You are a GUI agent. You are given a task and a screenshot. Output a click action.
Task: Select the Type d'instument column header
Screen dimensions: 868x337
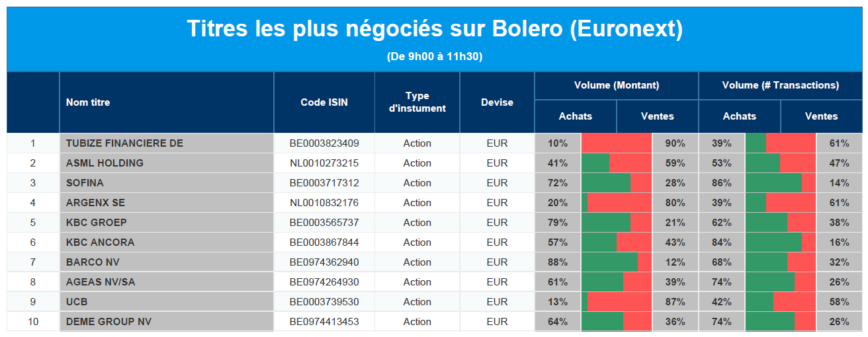pyautogui.click(x=417, y=102)
